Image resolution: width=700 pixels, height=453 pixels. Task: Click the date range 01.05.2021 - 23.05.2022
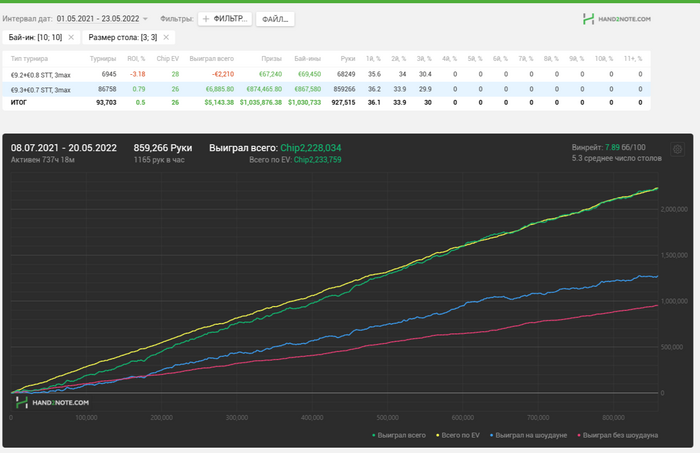pos(98,19)
